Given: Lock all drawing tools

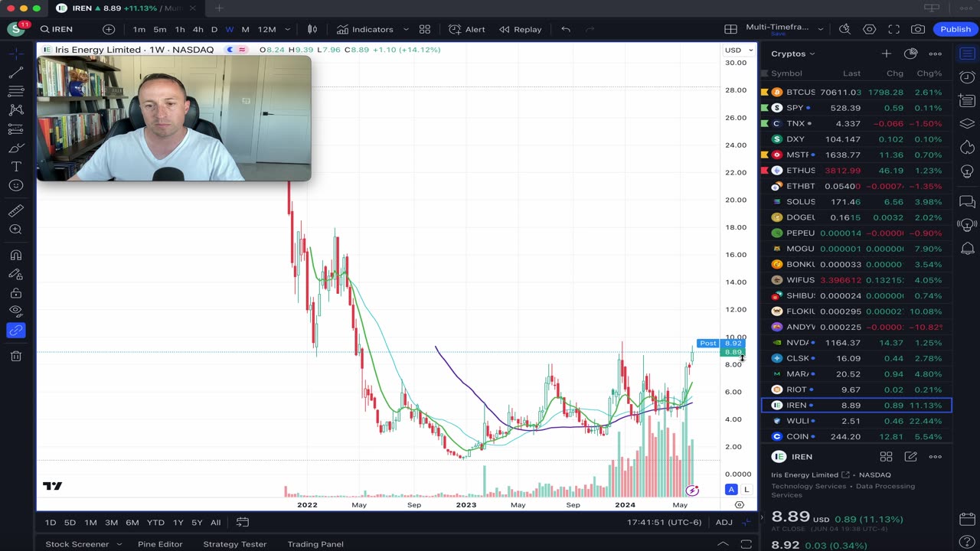Looking at the screenshot, I should (x=15, y=292).
